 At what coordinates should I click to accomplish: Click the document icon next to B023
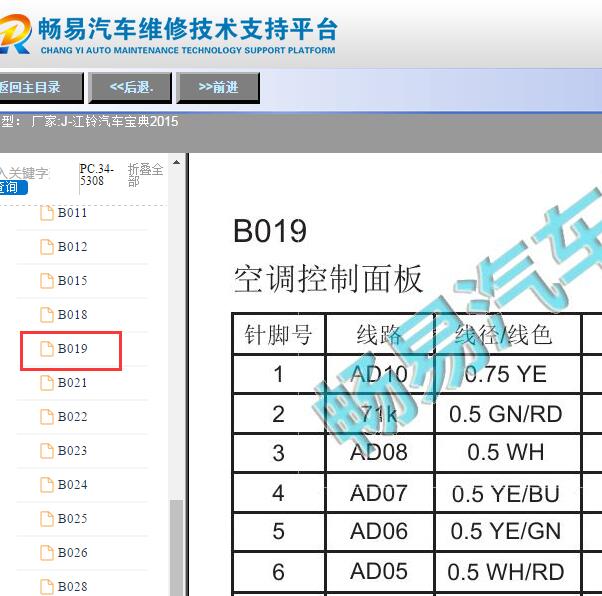coord(47,451)
